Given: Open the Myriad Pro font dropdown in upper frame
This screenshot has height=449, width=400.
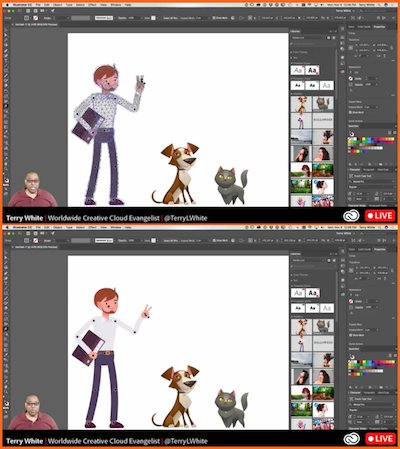Looking at the screenshot, I should pos(371,182).
